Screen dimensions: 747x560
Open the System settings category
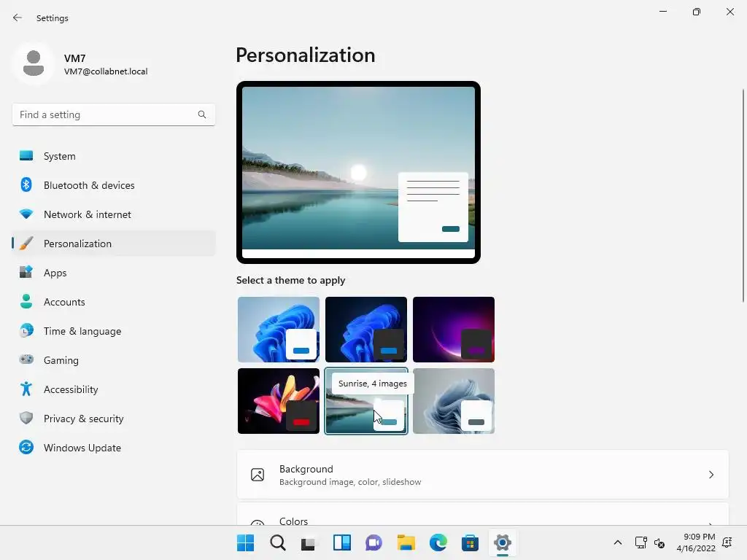point(114,156)
